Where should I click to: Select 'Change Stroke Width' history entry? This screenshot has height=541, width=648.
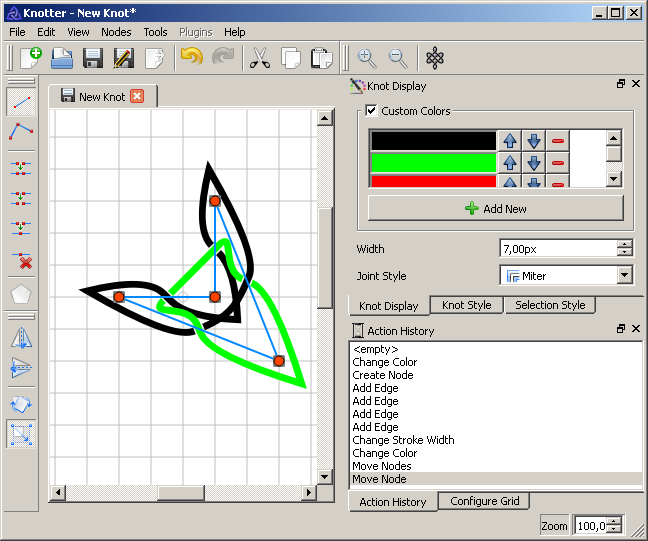pos(403,440)
